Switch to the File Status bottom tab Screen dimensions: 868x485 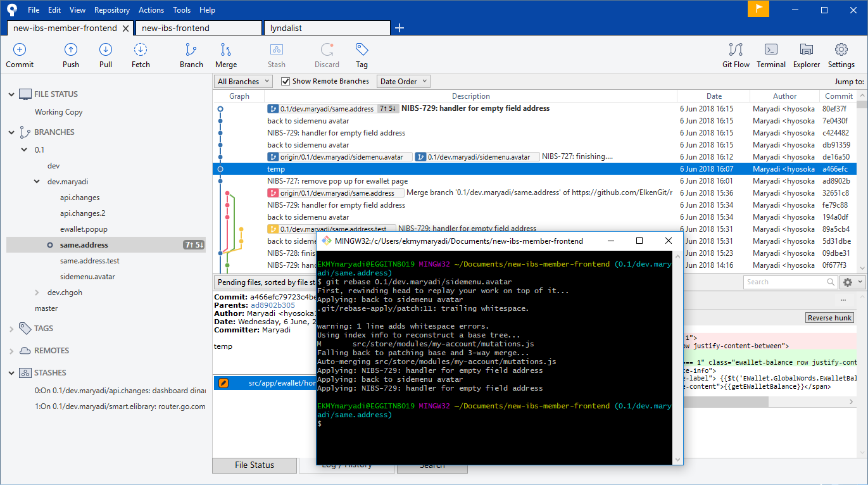point(255,465)
